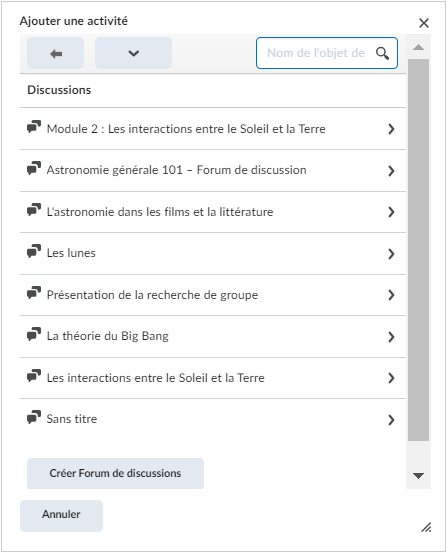Screen dimensions: 447x553
Task: Click the scrollbar down arrow
Action: (418, 476)
